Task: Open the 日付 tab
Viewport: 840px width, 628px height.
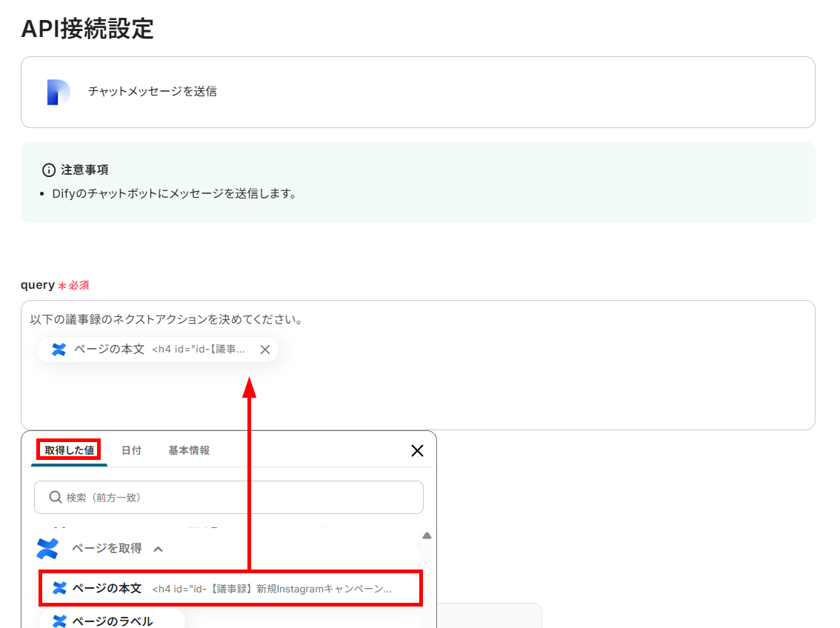Action: point(131,450)
